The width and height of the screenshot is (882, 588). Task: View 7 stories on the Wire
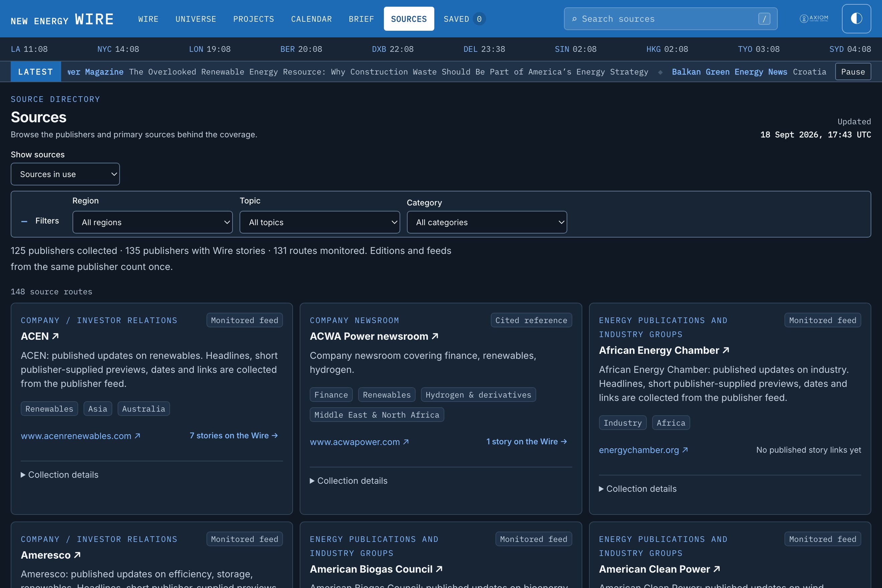[234, 435]
